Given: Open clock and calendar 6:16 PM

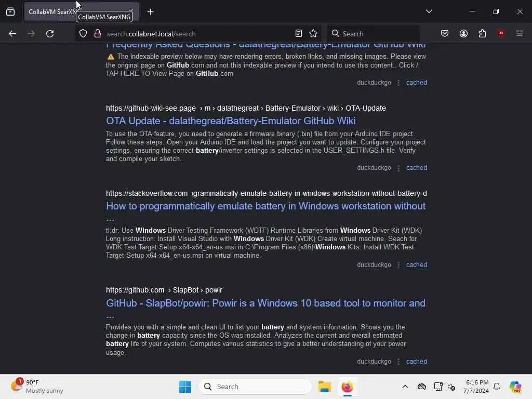Looking at the screenshot, I should click(x=476, y=387).
